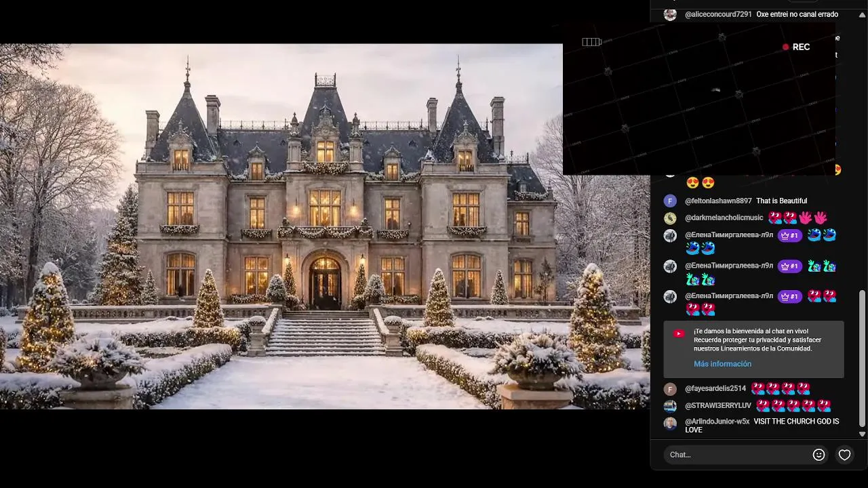
Task: Click pink hand emoji in darkmelancholicmusic's message
Action: [x=813, y=218]
